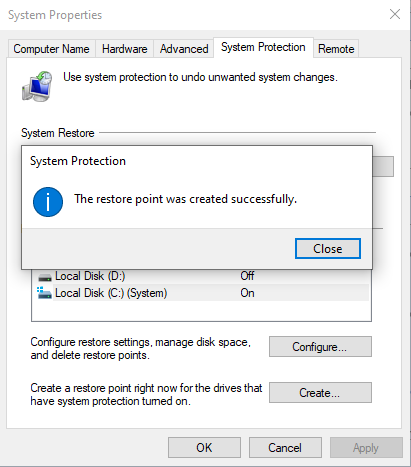Close the restore point success dialog
This screenshot has height=467, width=411.
[328, 249]
